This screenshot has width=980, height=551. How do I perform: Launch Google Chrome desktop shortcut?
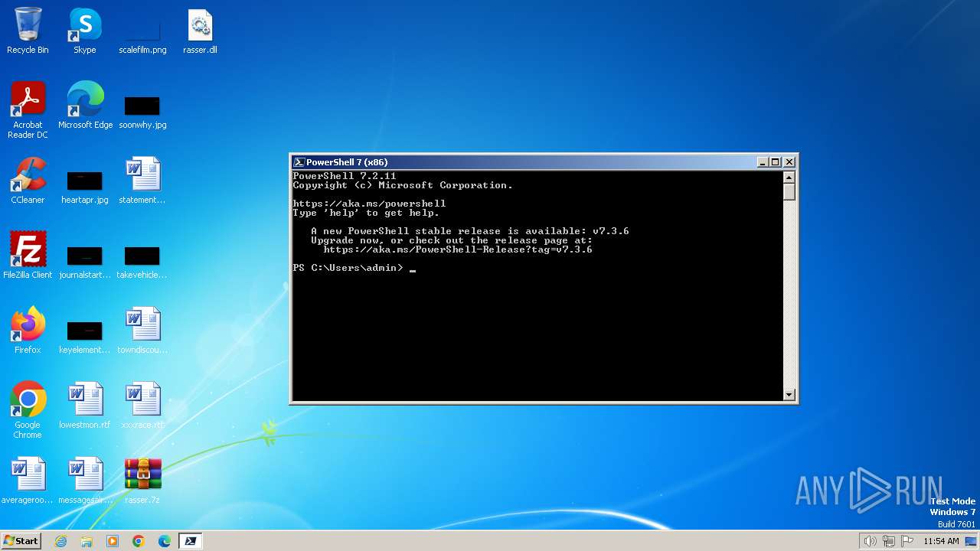coord(28,410)
